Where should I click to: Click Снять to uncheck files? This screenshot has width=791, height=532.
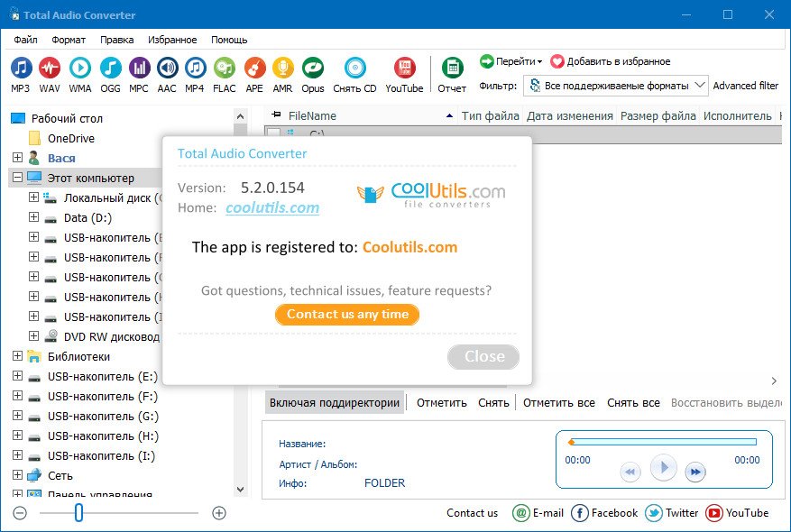(x=493, y=403)
